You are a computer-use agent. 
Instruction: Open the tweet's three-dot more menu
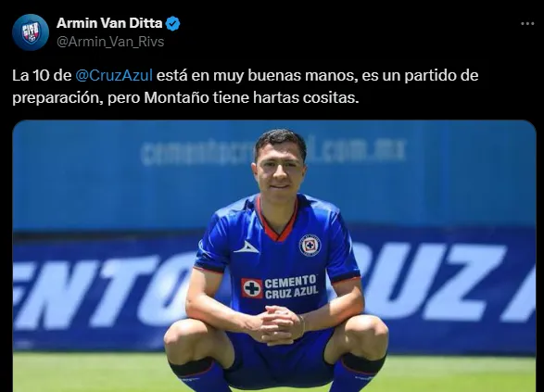(x=527, y=23)
